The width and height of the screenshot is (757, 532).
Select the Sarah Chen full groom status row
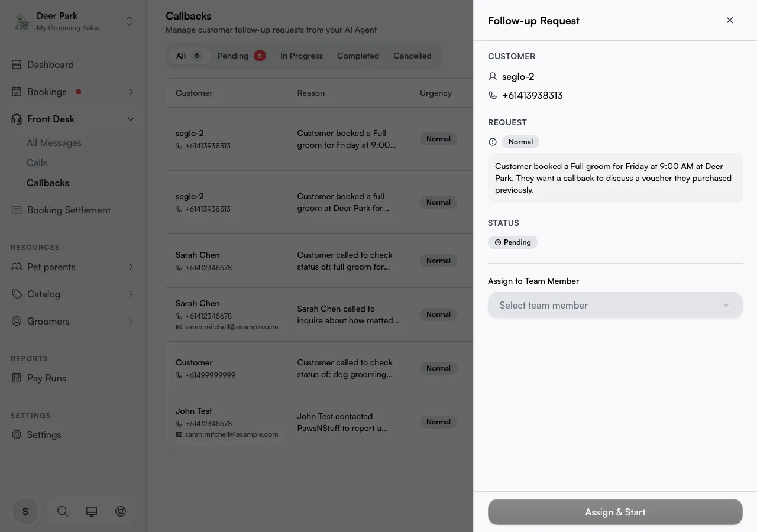(319, 261)
